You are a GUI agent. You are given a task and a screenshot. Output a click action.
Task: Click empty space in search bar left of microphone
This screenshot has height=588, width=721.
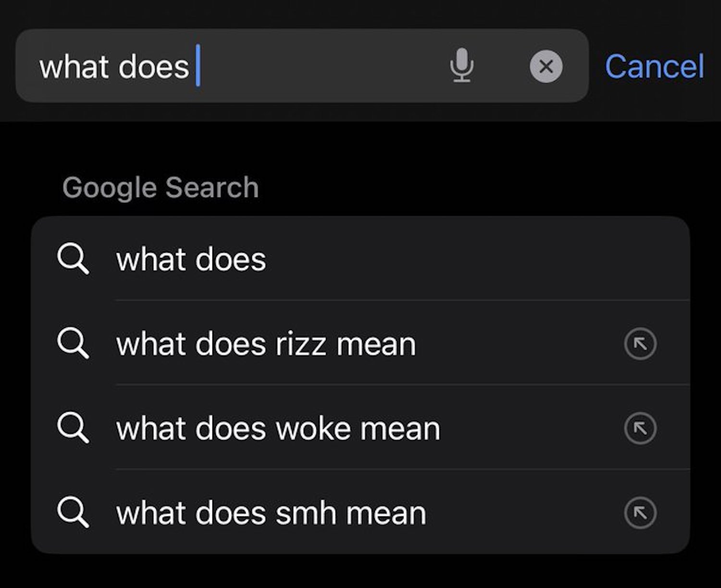[317, 66]
